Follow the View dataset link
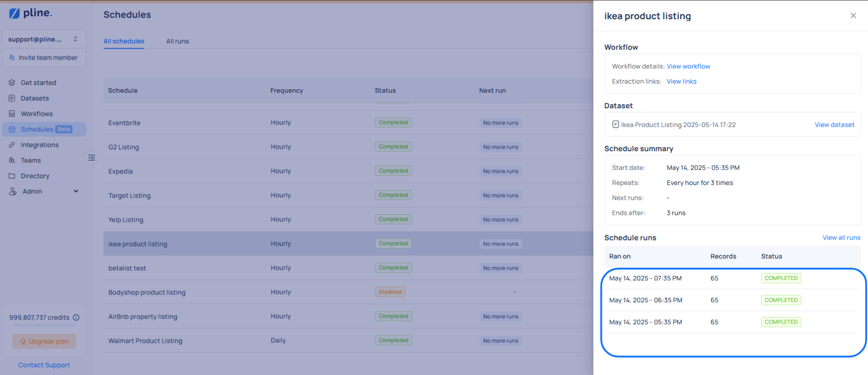Image resolution: width=868 pixels, height=375 pixels. coord(834,125)
